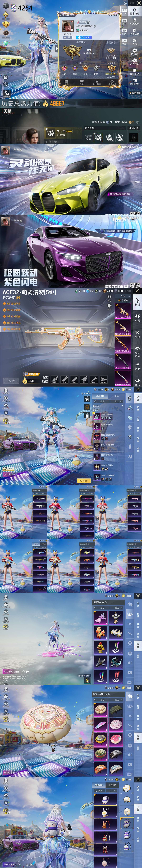The image size is (142, 868).
Task: Select 套装-其乐融融 in the outfit list
Action: [108, 467]
